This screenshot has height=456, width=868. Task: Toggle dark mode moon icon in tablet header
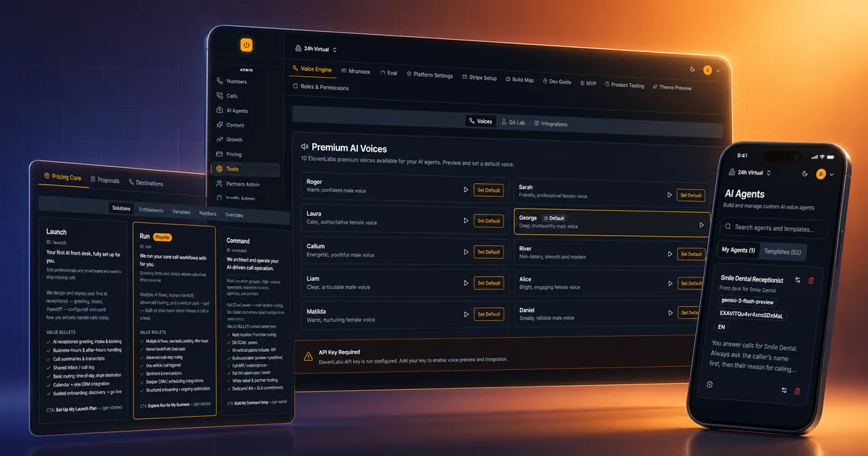click(692, 69)
